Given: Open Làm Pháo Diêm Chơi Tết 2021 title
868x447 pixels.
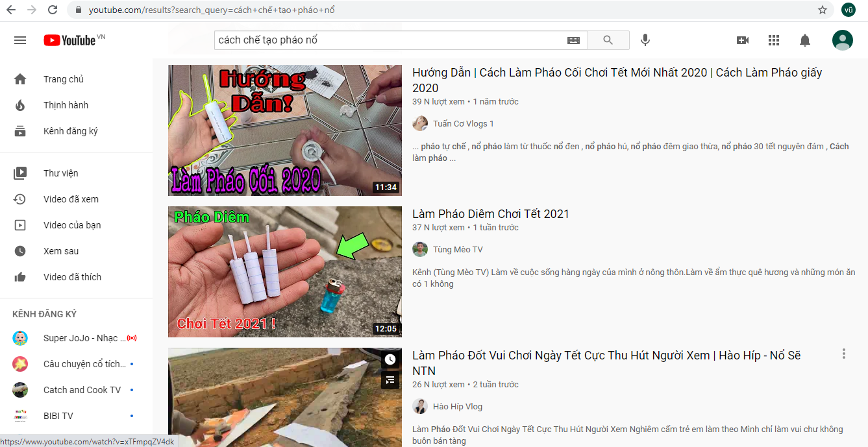Looking at the screenshot, I should pyautogui.click(x=491, y=213).
